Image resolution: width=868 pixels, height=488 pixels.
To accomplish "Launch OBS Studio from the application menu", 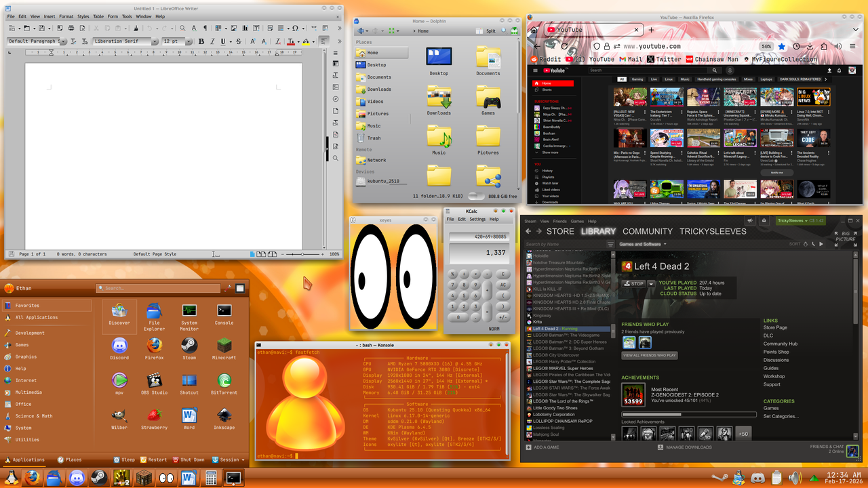I will (x=155, y=383).
